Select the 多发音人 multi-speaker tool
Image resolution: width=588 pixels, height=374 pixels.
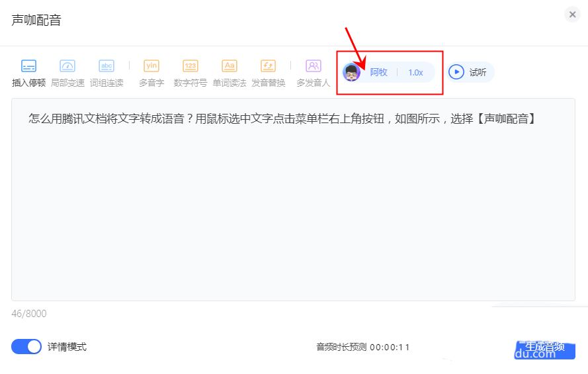click(313, 73)
